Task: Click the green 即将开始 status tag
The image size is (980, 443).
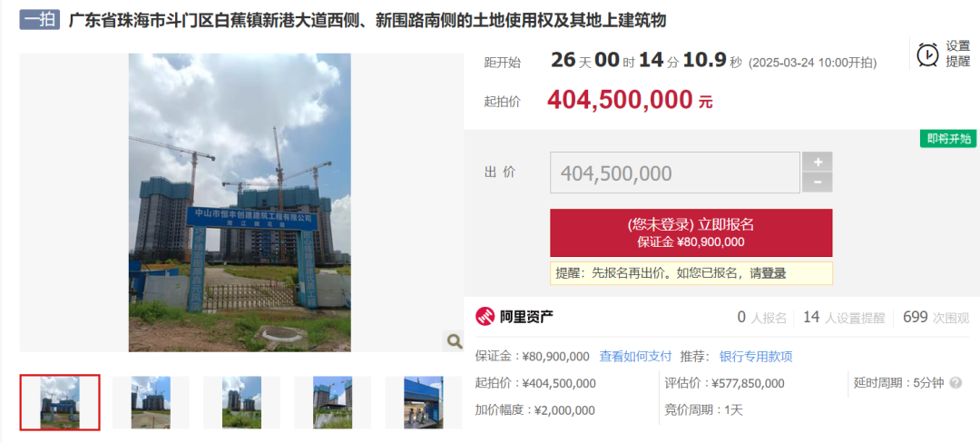Action: 948,139
